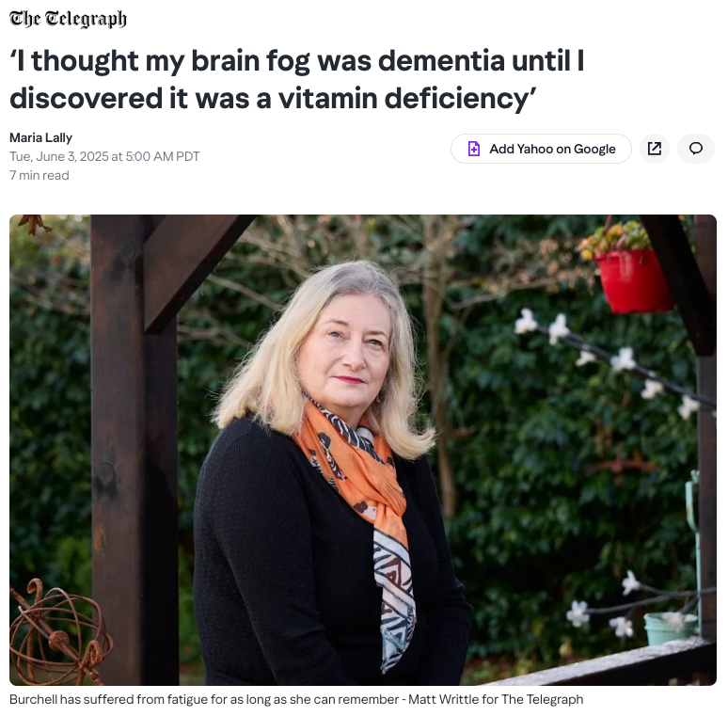Open author Maria Lally's name link
The height and width of the screenshot is (716, 728).
(x=40, y=137)
